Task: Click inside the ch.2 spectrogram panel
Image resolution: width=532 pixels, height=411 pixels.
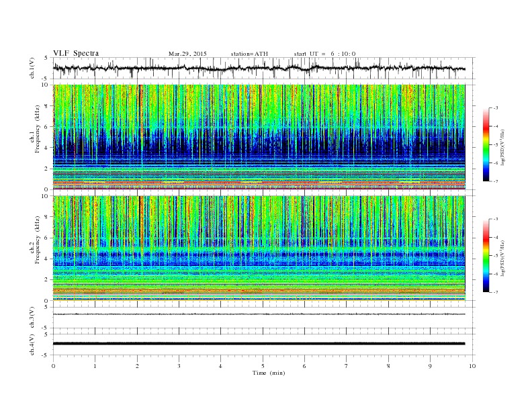Action: pos(259,248)
